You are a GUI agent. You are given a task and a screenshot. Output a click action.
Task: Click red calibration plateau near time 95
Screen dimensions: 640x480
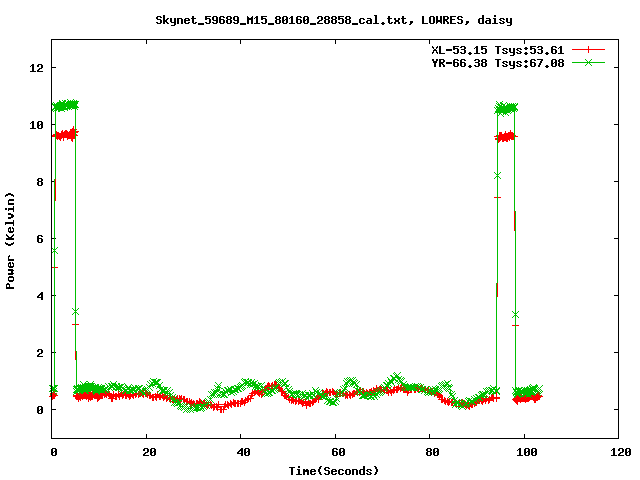point(506,137)
